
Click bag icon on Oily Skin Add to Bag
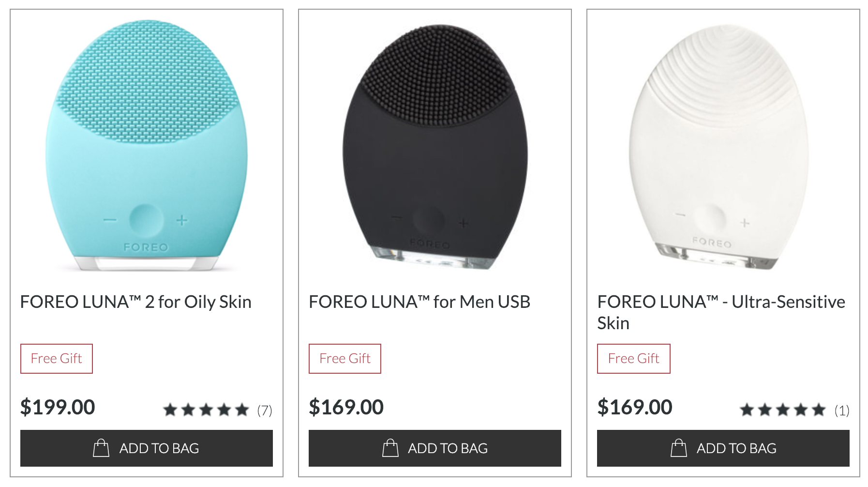click(x=101, y=448)
